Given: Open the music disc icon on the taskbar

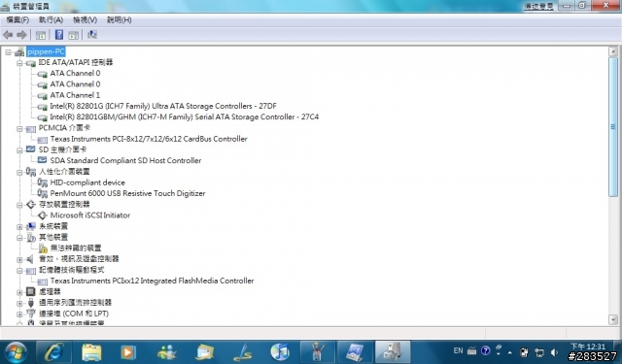Looking at the screenshot, I should 280,351.
